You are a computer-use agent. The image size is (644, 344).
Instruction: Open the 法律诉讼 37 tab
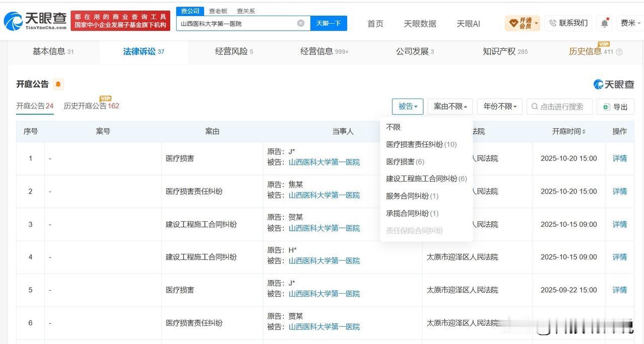point(143,51)
